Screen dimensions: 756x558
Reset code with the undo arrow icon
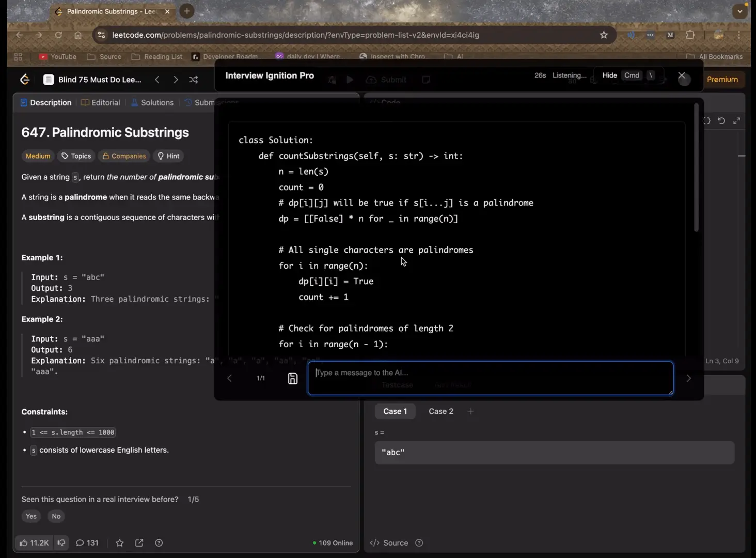[721, 121]
